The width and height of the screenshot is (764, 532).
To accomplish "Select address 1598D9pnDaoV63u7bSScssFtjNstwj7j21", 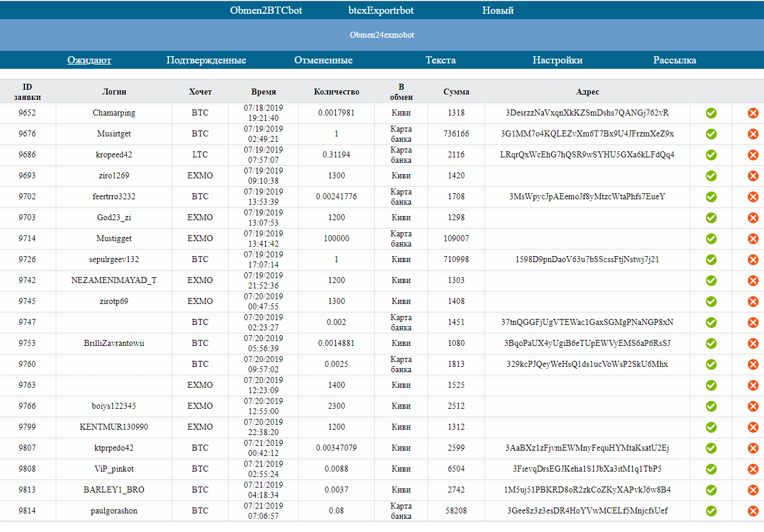I will tap(587, 260).
